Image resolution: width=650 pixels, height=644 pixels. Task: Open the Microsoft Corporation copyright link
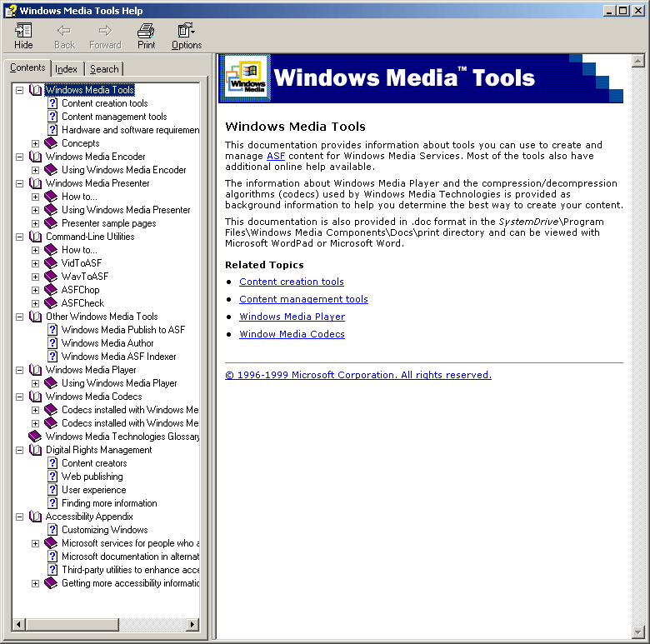tap(358, 375)
